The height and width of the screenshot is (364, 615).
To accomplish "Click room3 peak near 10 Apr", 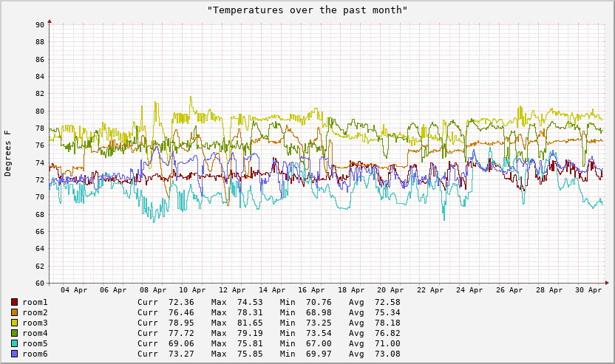I will [191, 97].
